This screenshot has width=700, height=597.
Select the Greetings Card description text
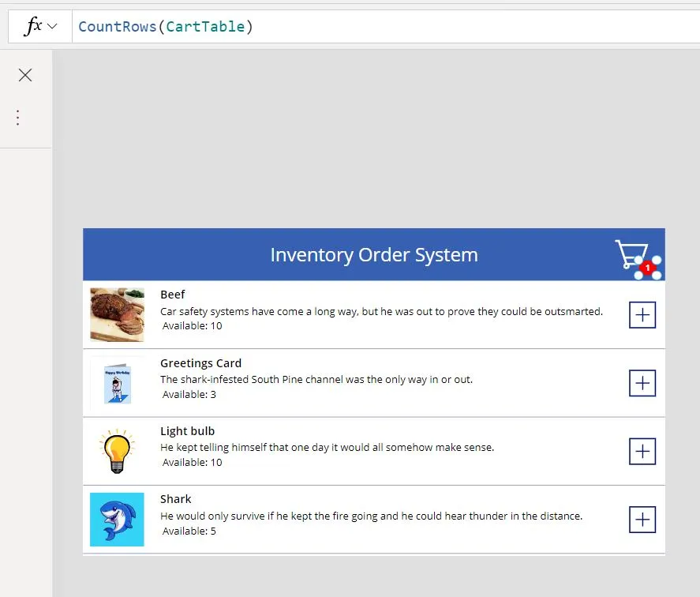pos(316,380)
